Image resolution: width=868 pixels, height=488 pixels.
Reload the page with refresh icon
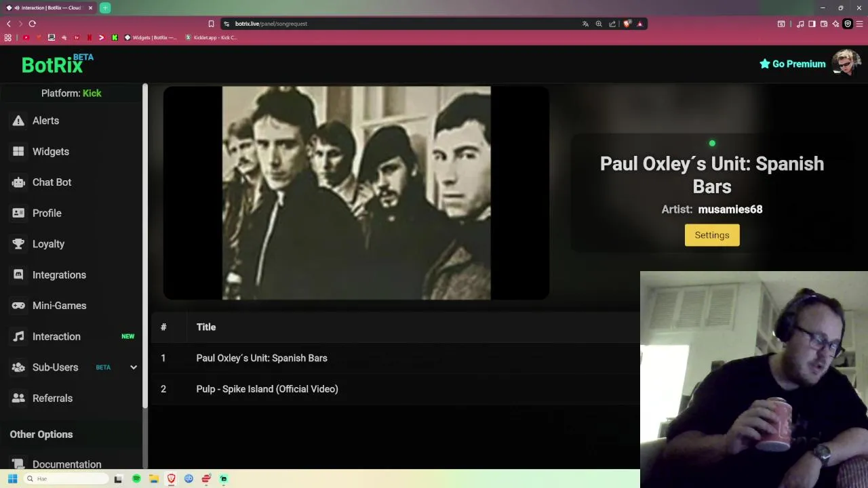[32, 24]
